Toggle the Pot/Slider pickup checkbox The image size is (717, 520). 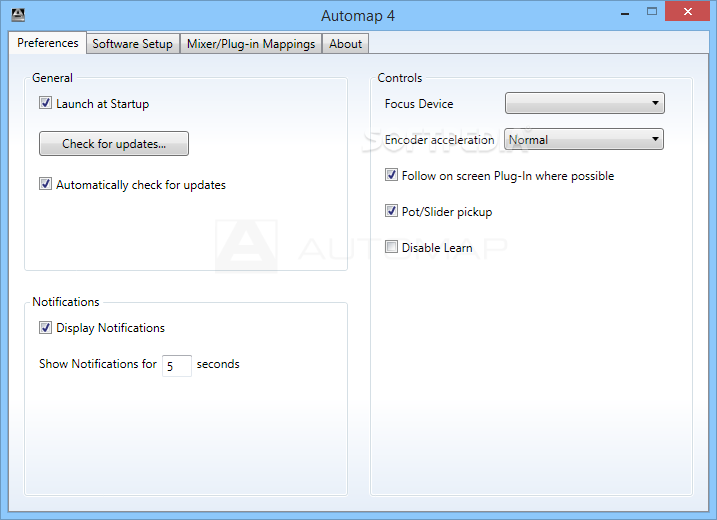[x=391, y=211]
